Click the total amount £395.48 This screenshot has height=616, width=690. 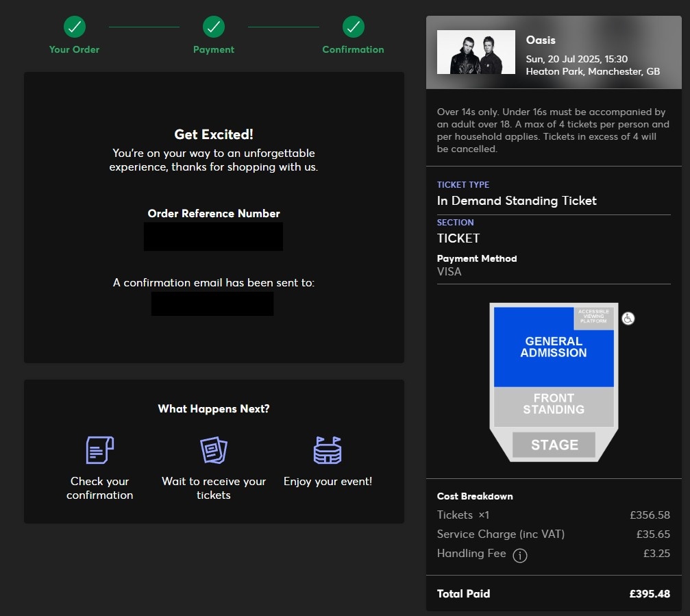click(650, 593)
